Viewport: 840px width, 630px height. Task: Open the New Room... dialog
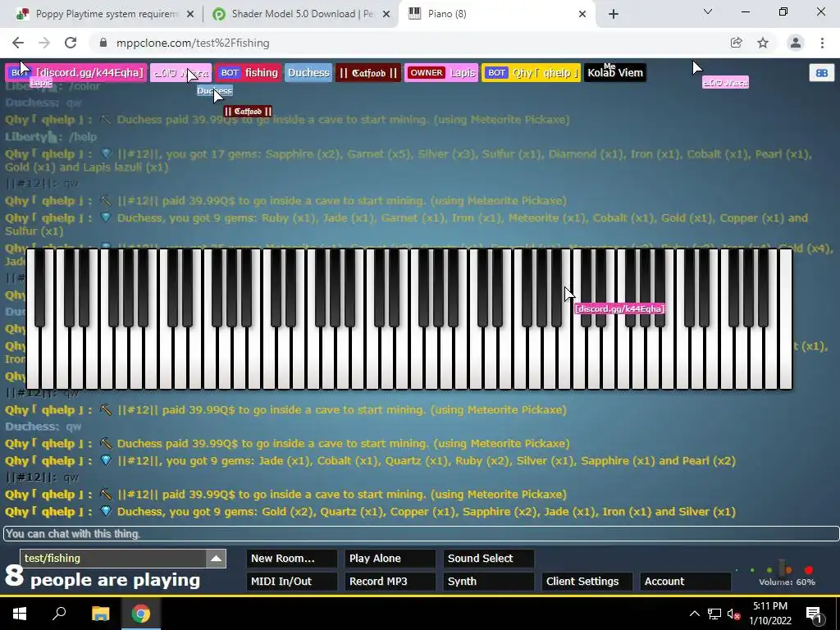point(292,558)
